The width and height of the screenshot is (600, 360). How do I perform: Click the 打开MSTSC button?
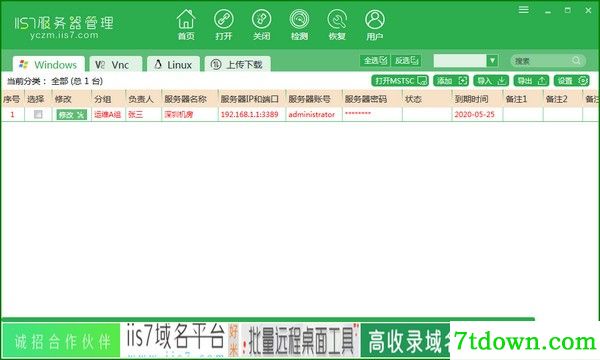[x=400, y=81]
